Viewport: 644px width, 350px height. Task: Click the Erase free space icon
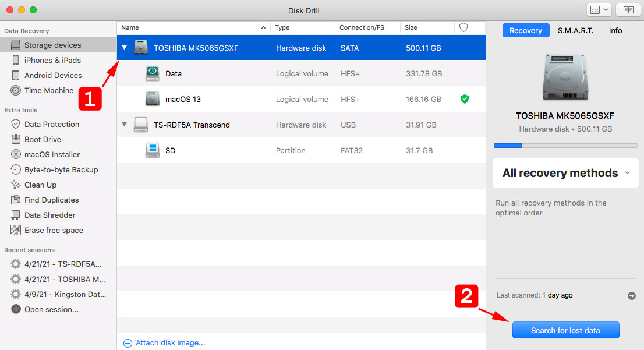click(x=16, y=230)
